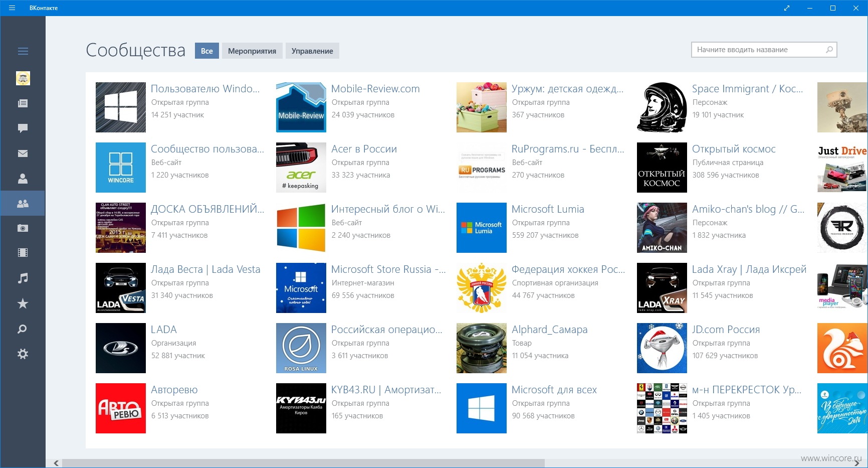Click the Авторевю red logo thumbnail
The height and width of the screenshot is (468, 868).
coord(121,408)
